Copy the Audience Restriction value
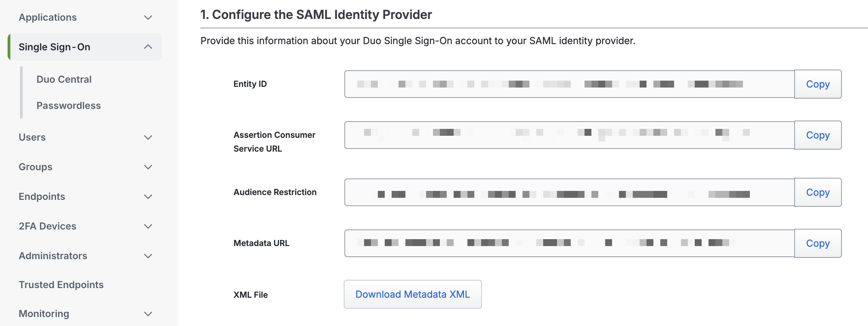This screenshot has width=868, height=326. (818, 192)
